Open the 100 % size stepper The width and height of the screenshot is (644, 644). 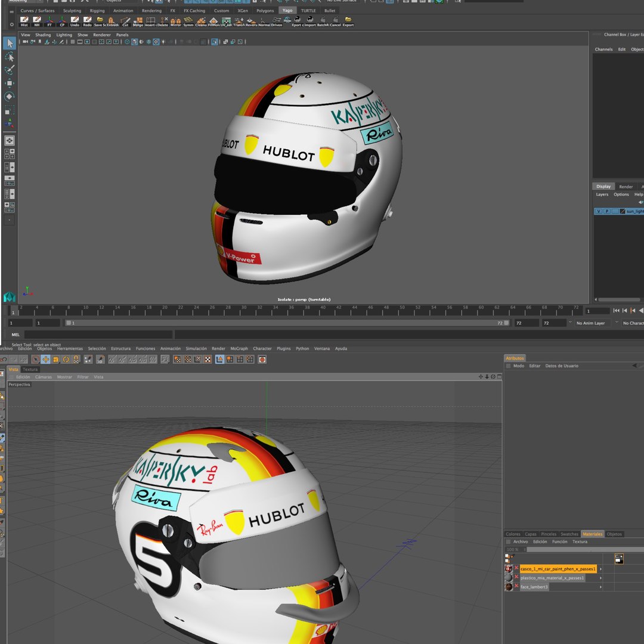[525, 550]
